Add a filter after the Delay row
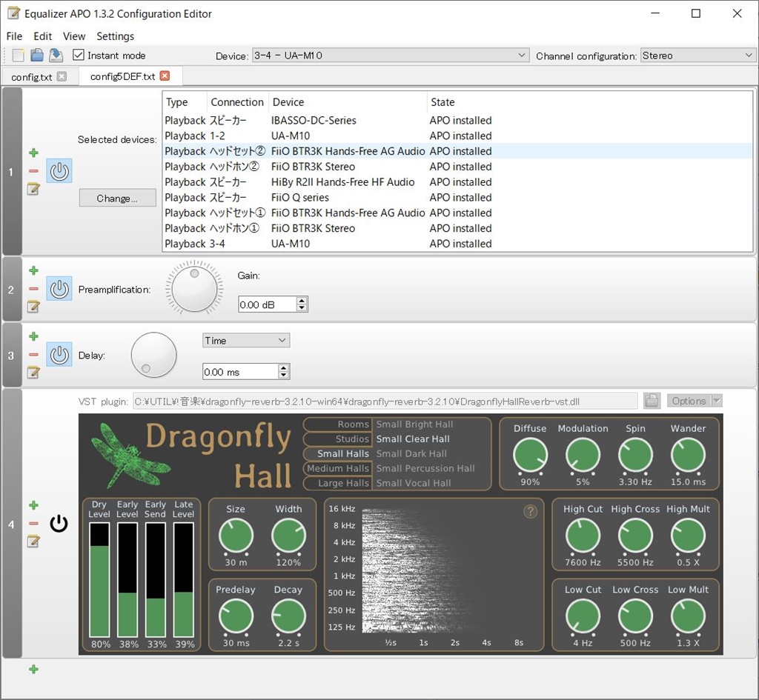Image resolution: width=759 pixels, height=700 pixels. (x=33, y=336)
